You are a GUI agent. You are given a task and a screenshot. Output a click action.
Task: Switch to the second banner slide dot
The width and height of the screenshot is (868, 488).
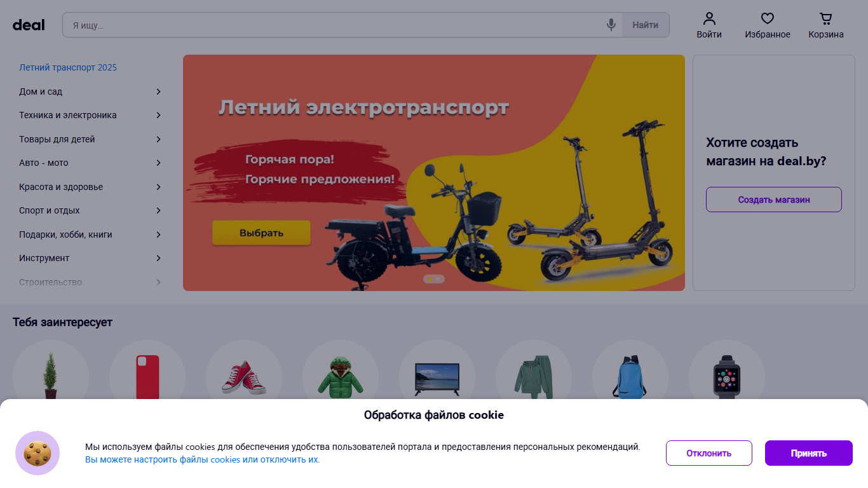pos(438,279)
